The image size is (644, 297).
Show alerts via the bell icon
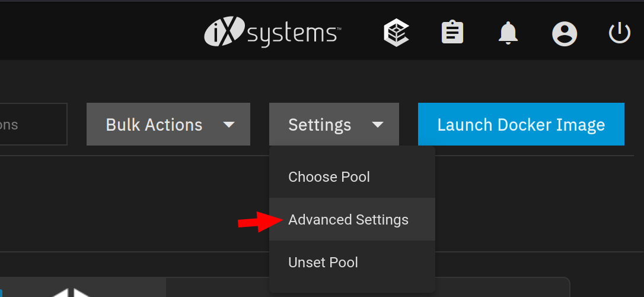coord(508,33)
